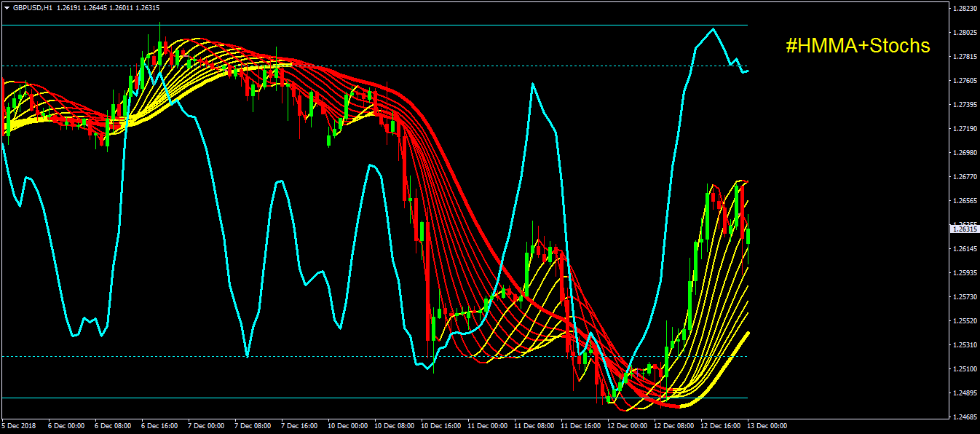Image resolution: width=980 pixels, height=434 pixels.
Task: Click the 12 Dec 00:00 time label
Action: pyautogui.click(x=628, y=425)
